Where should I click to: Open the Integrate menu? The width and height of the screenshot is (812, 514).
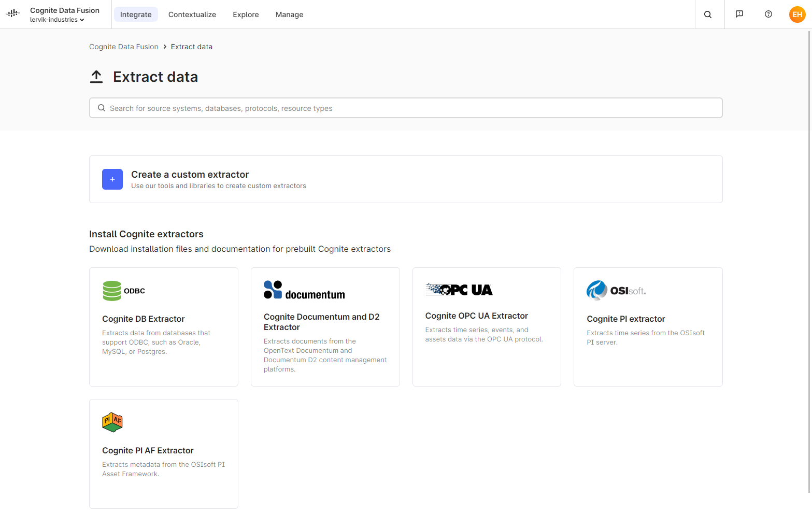pyautogui.click(x=136, y=15)
